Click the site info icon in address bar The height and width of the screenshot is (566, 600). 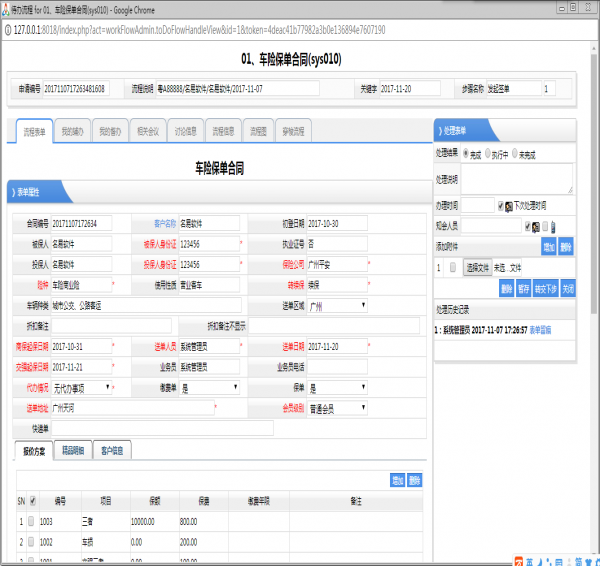tap(7, 30)
